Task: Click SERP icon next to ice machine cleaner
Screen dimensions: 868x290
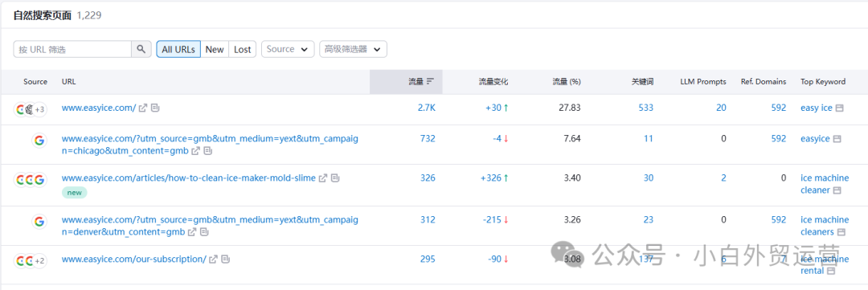Action: click(x=837, y=190)
